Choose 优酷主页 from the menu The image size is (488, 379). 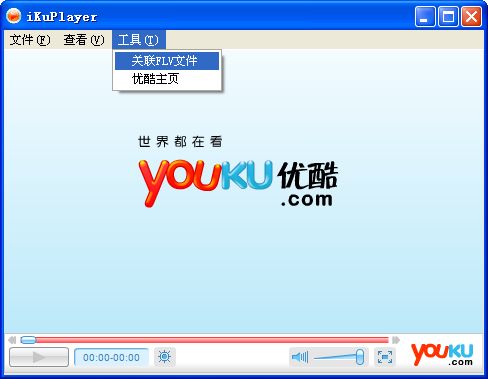coord(167,79)
